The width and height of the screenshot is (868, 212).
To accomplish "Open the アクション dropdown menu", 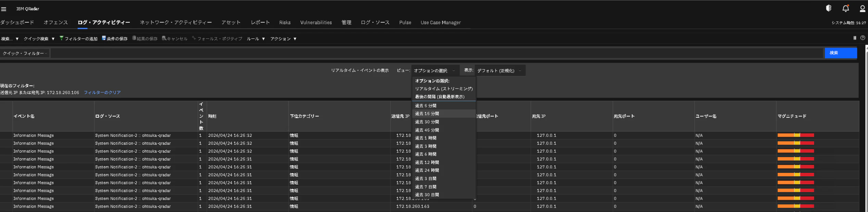I will pos(284,39).
